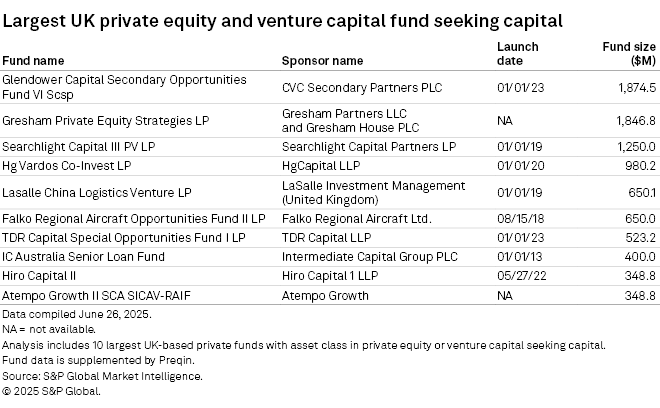Select the "Fund name" column header
Image resolution: width=660 pixels, height=408 pixels.
pos(33,60)
